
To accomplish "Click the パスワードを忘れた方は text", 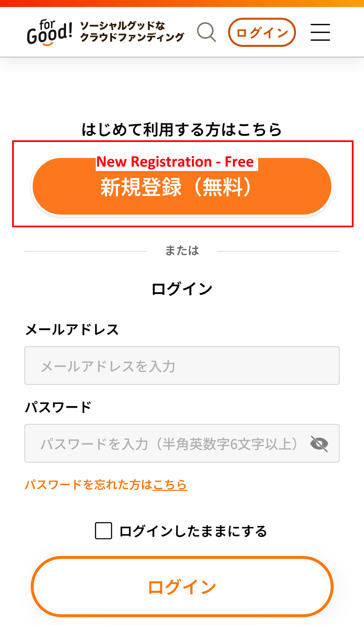I will pyautogui.click(x=89, y=485).
